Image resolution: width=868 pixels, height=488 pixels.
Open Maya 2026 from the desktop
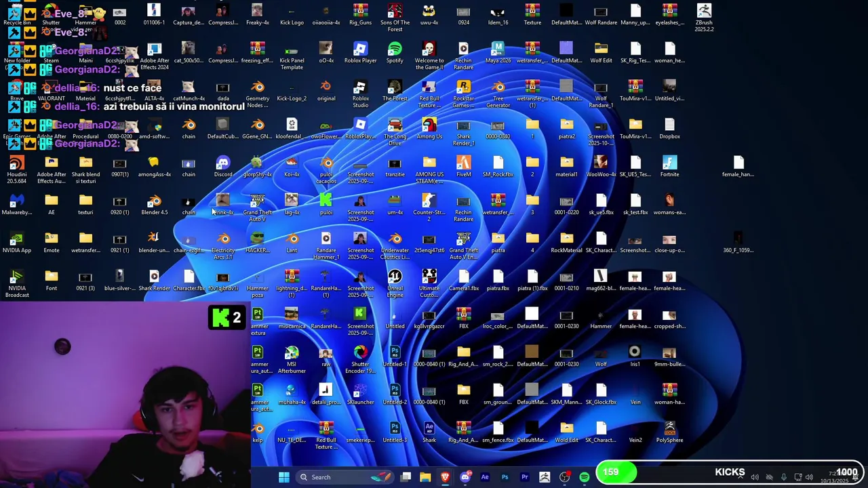(x=498, y=53)
